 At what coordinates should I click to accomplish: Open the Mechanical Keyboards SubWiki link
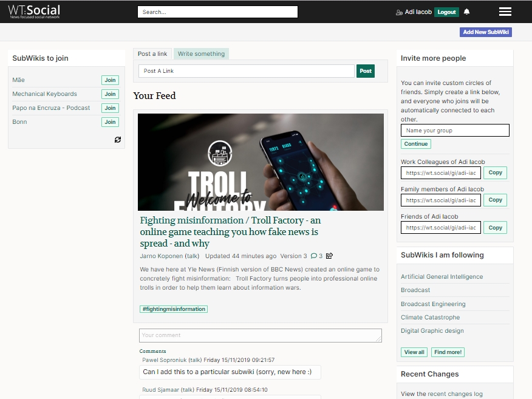pyautogui.click(x=44, y=94)
